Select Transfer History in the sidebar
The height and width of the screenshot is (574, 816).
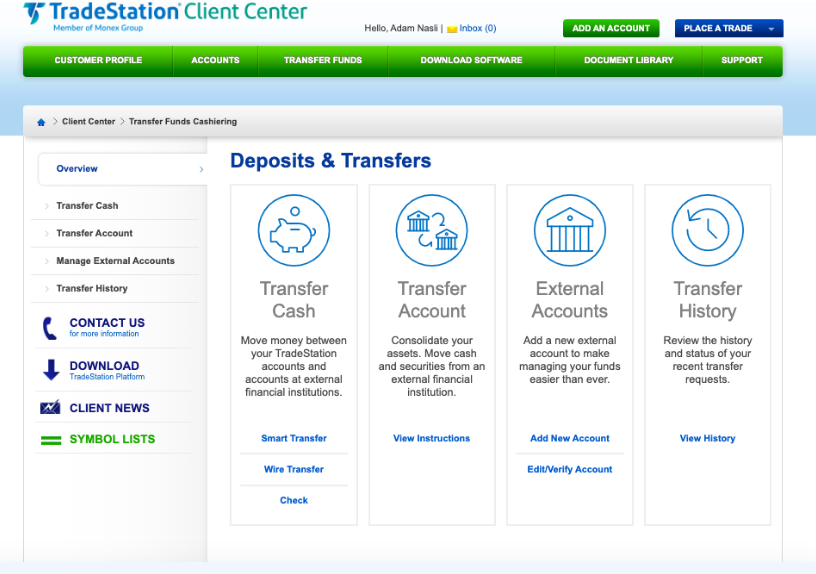tap(92, 288)
